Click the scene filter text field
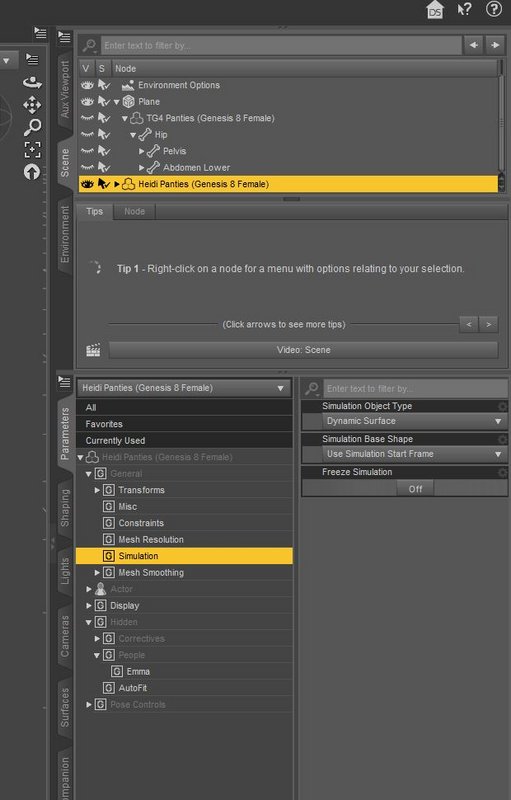511x800 pixels. (281, 45)
